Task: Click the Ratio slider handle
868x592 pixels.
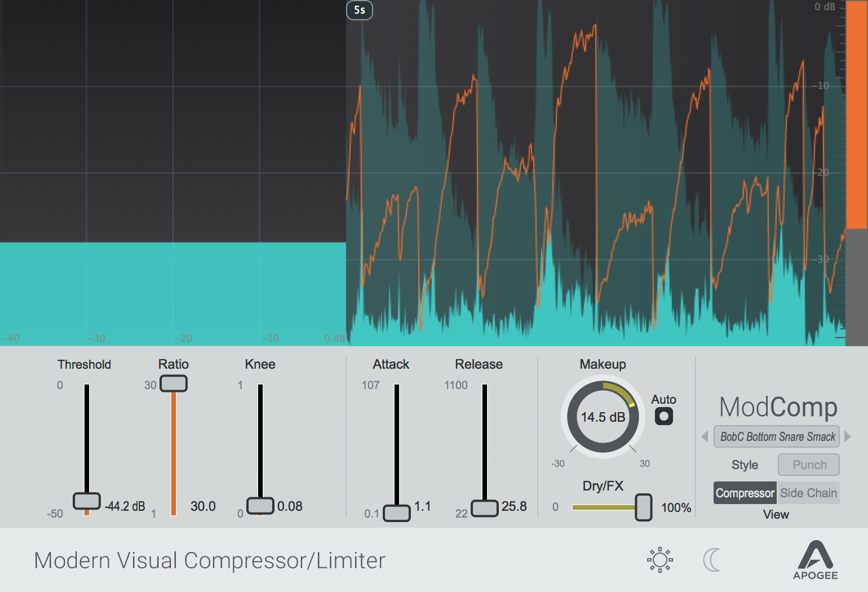Action: pos(174,383)
